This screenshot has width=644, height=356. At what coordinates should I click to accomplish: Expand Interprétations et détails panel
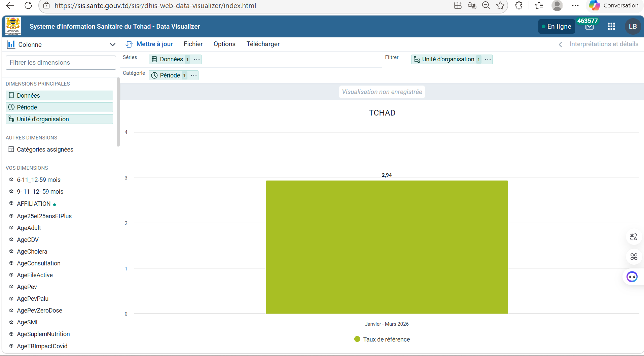click(599, 44)
